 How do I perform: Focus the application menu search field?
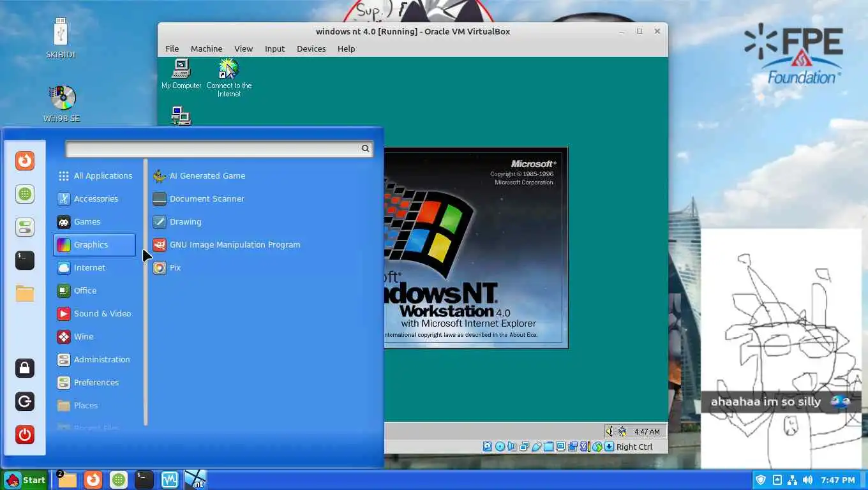coord(219,149)
